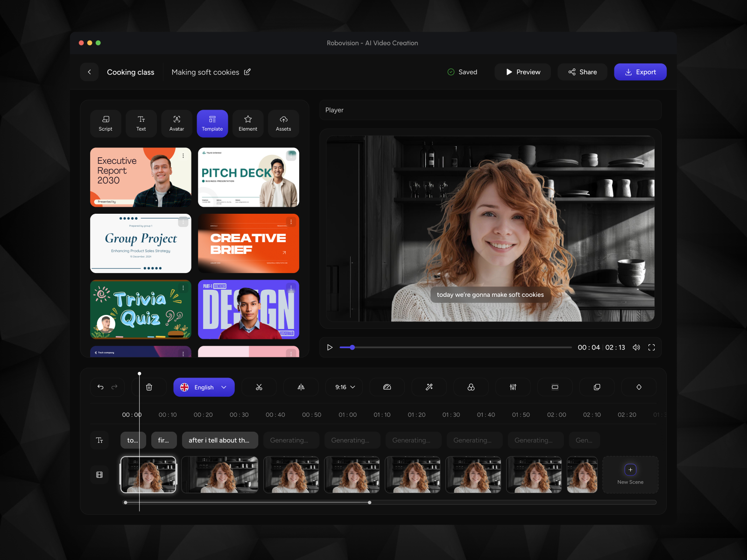Toggle captions with the subtitle icon
The image size is (747, 560).
[x=555, y=387]
